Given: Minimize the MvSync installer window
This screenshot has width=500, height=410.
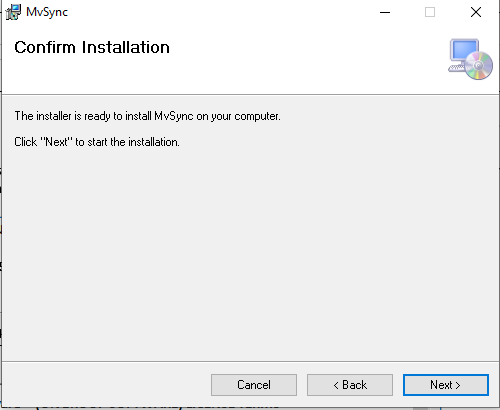Looking at the screenshot, I should pos(385,12).
